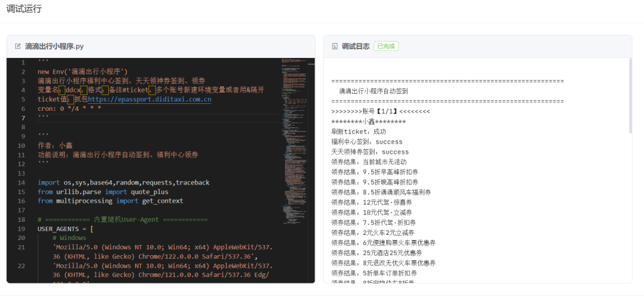Image resolution: width=644 pixels, height=296 pixels.
Task: Click the 账号【1/1】 log header line
Action: coord(380,111)
